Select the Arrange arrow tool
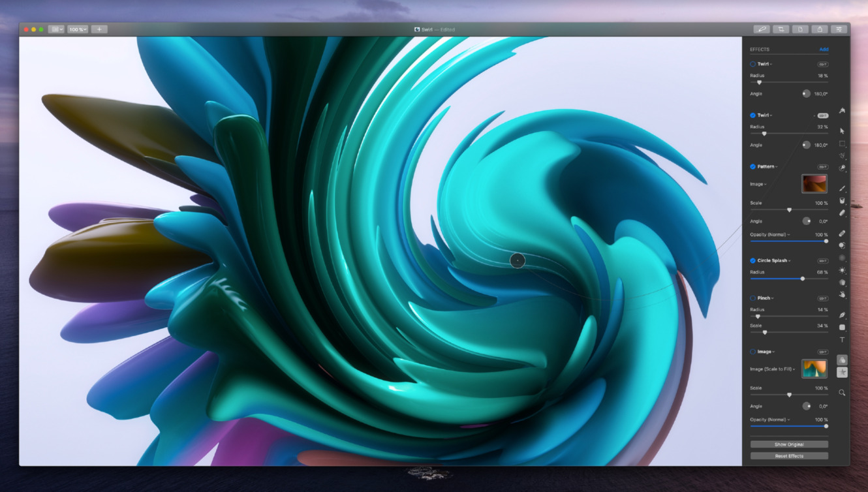Image resolution: width=868 pixels, height=492 pixels. pos(842,131)
